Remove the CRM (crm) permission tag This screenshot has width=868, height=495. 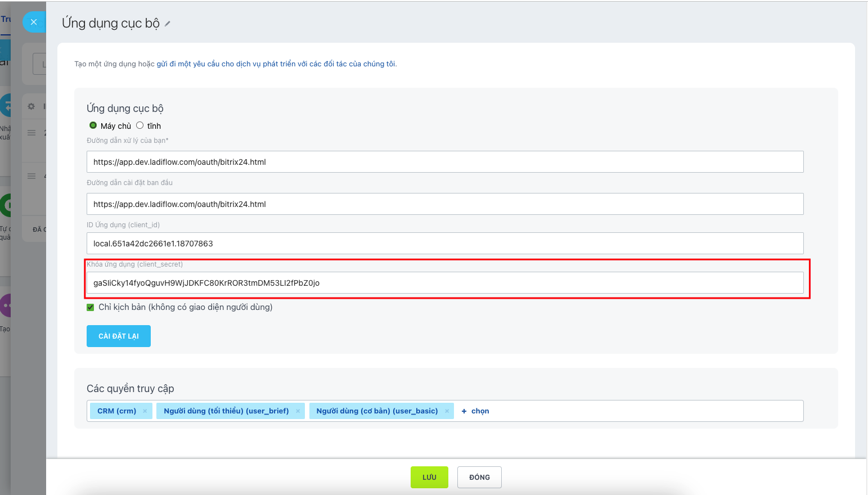click(145, 411)
